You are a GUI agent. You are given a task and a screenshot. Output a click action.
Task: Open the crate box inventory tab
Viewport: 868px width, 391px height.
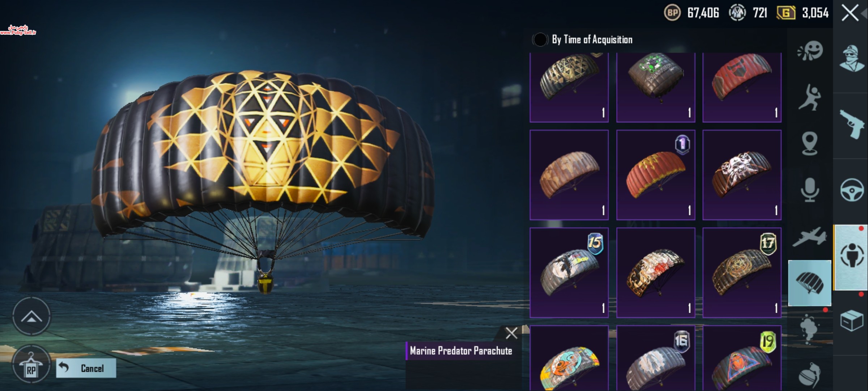852,321
